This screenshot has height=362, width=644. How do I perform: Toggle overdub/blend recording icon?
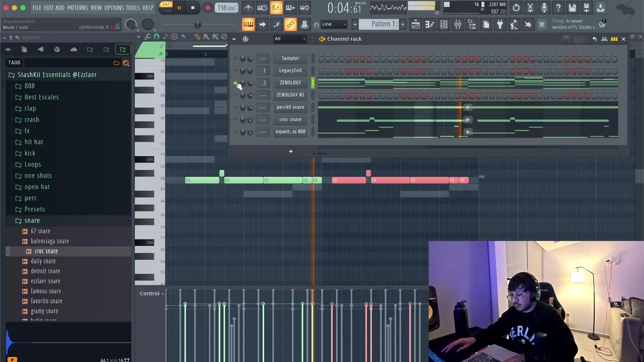click(290, 8)
